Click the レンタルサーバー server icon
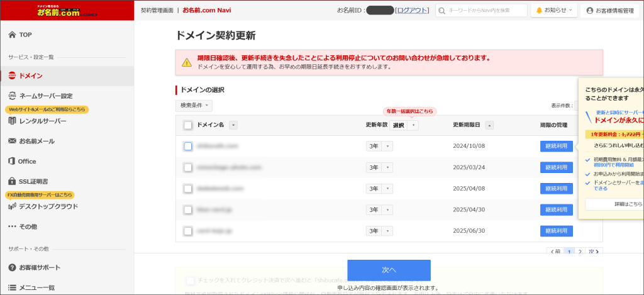644x295 pixels. 12,121
